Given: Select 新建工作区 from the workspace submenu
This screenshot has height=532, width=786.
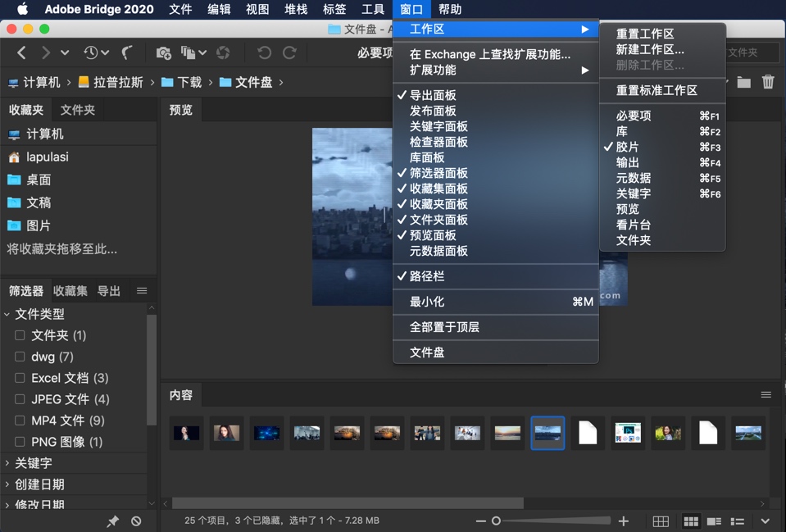Looking at the screenshot, I should [651, 51].
